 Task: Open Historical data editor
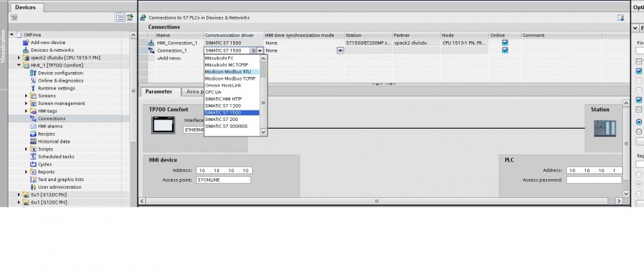pos(54,141)
